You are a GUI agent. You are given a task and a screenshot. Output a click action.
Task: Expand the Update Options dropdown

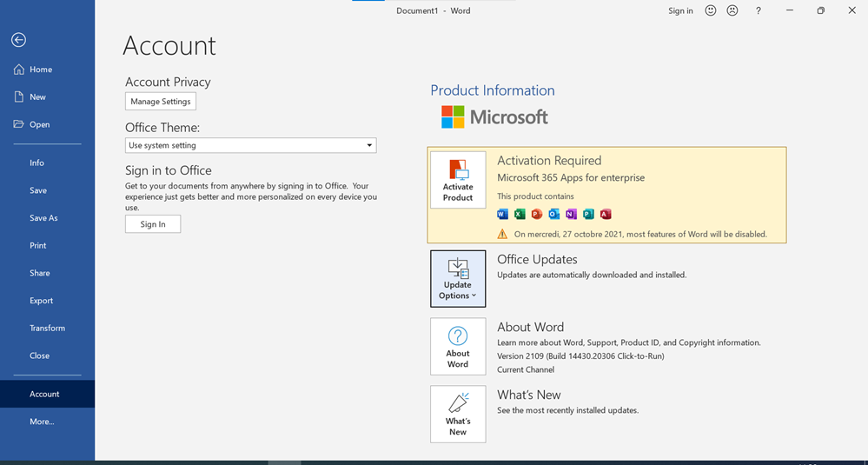pos(458,279)
